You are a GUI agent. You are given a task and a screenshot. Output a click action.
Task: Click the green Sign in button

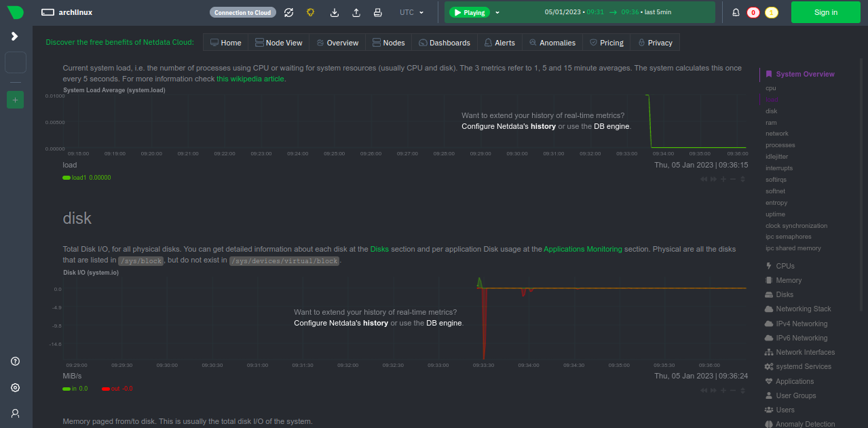(825, 12)
